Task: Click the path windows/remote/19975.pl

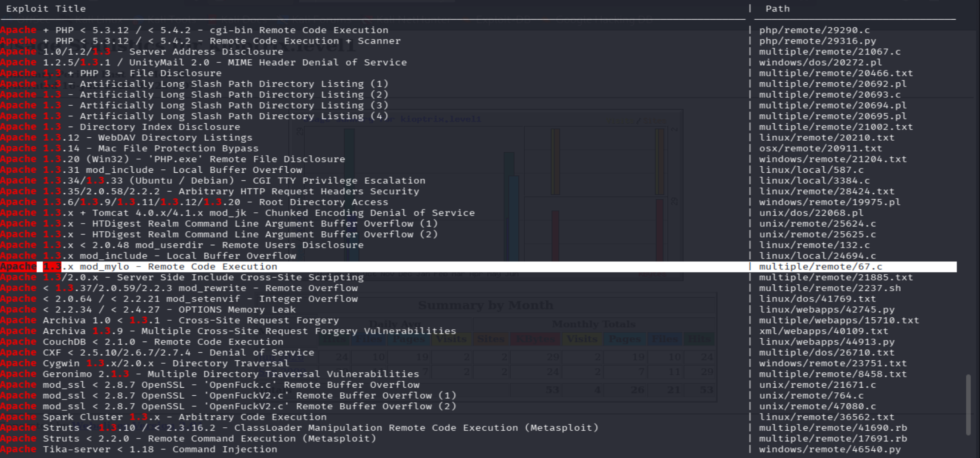Action: [x=830, y=202]
